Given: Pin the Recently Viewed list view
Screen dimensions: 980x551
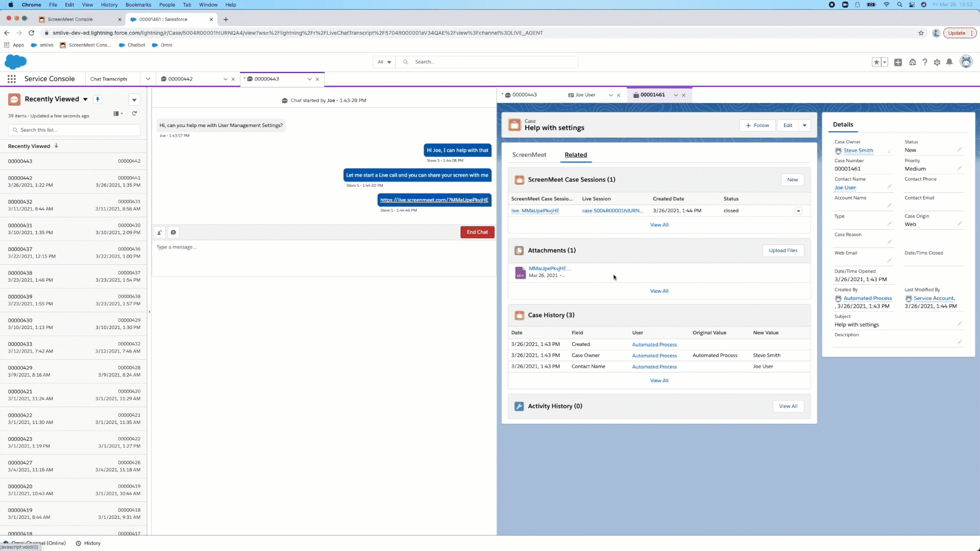Looking at the screenshot, I should (97, 99).
